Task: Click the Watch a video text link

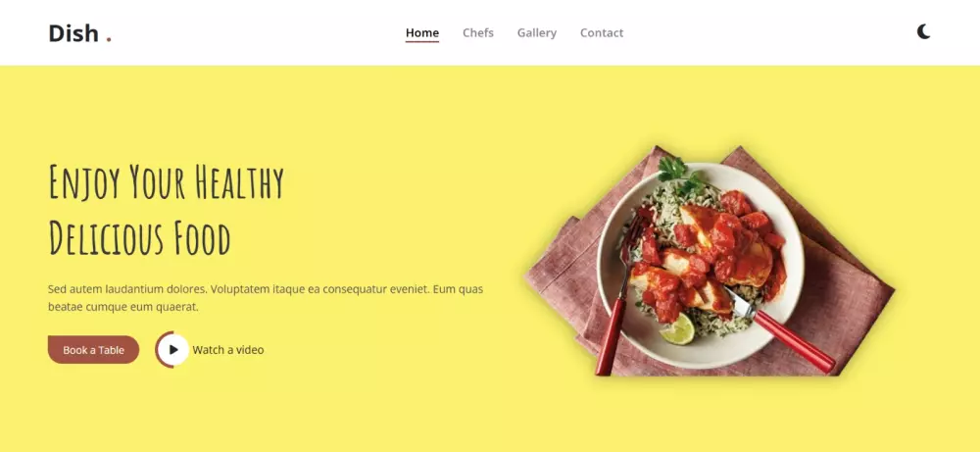Action: click(228, 349)
